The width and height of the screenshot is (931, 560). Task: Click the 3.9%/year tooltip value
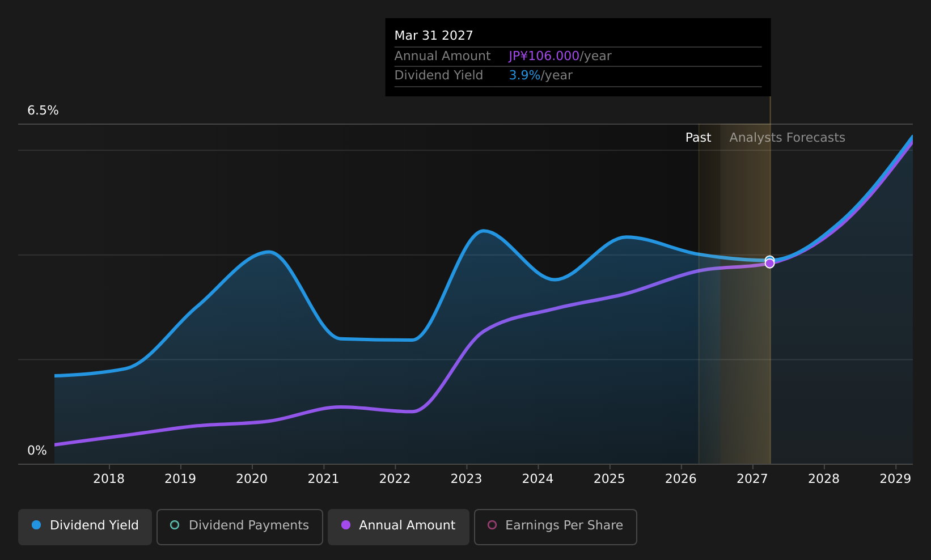pyautogui.click(x=541, y=75)
